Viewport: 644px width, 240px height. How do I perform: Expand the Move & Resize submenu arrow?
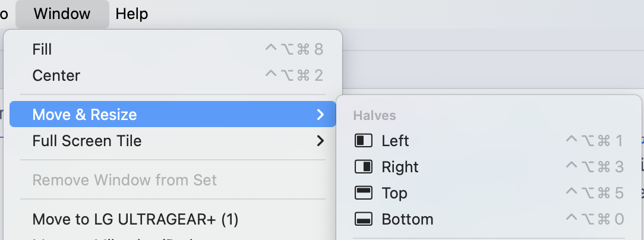tap(320, 115)
